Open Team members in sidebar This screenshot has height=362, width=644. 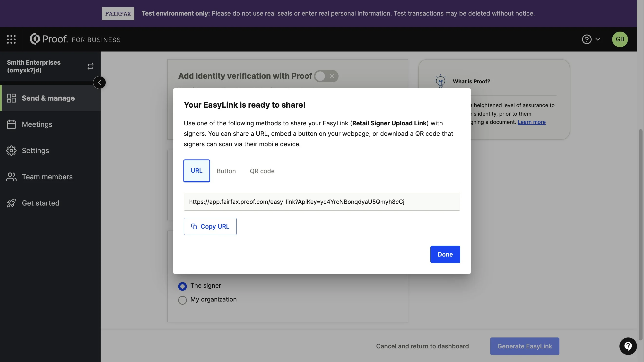pos(50,177)
